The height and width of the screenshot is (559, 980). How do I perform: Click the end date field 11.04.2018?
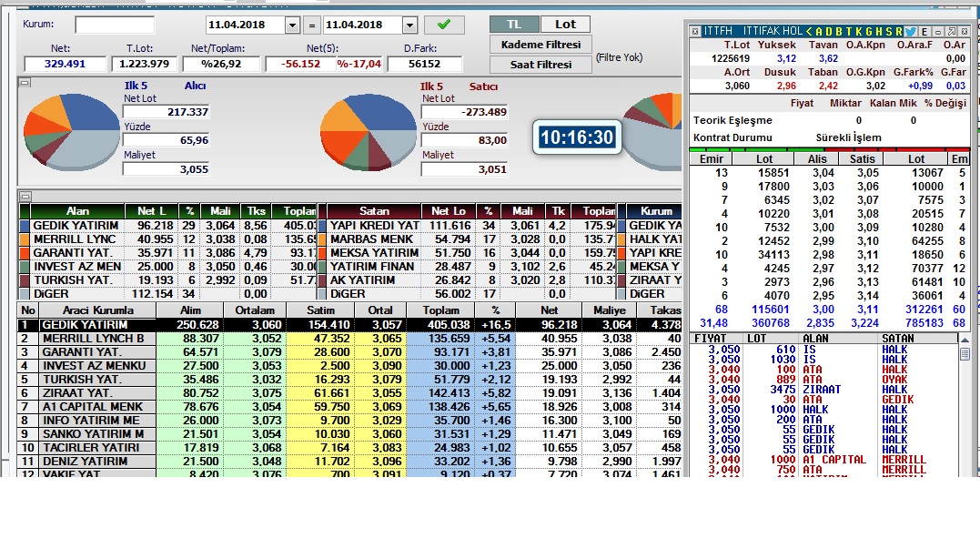[x=363, y=25]
